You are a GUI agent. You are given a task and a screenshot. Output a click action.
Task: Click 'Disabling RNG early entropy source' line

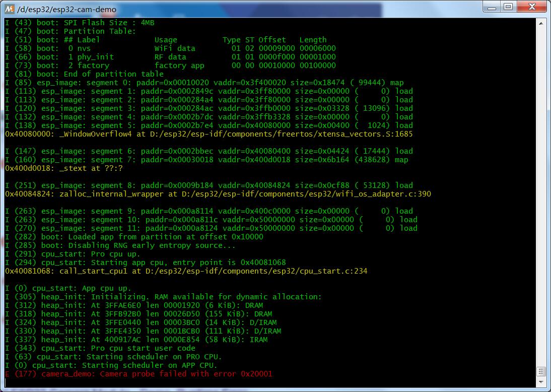(x=120, y=245)
